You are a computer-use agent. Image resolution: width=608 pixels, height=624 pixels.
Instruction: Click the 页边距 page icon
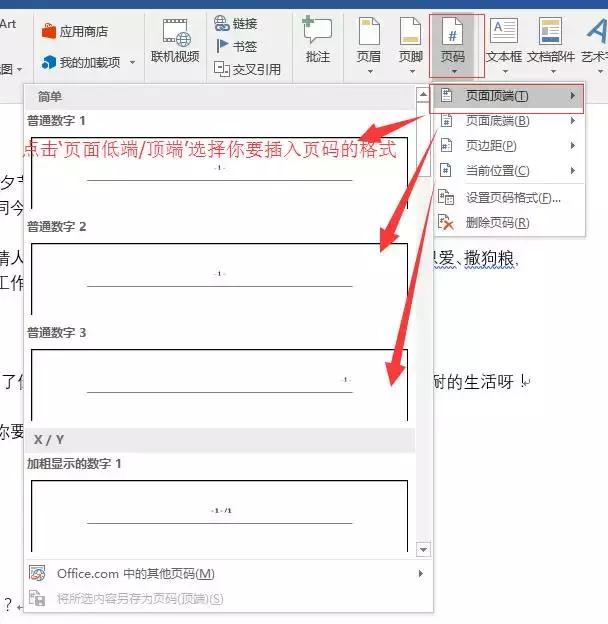tap(446, 146)
